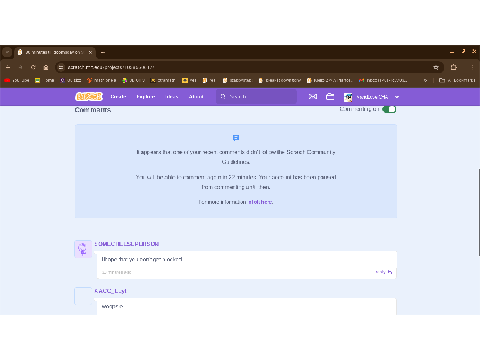Open the YouTube bookmark
480x360 pixels.
17,80
